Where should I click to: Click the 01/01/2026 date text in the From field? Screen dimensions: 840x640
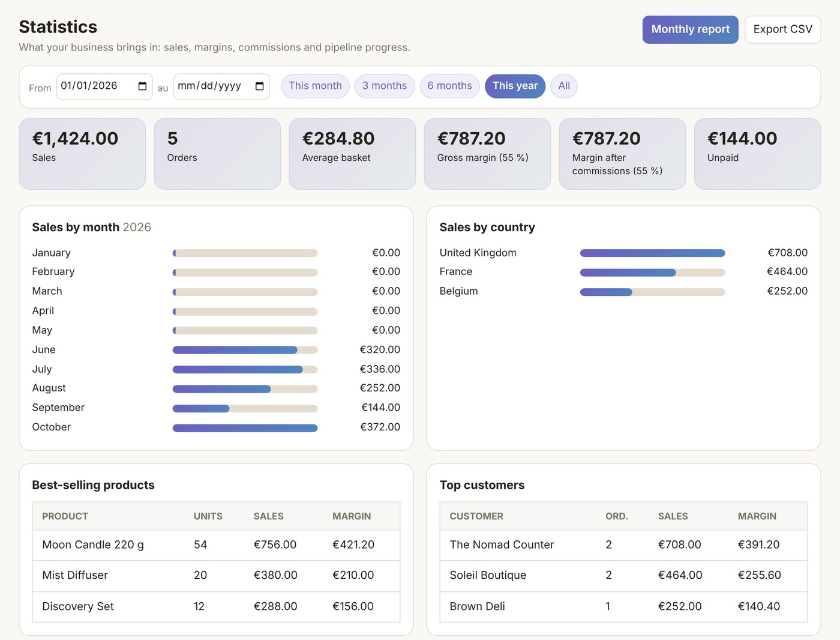89,86
